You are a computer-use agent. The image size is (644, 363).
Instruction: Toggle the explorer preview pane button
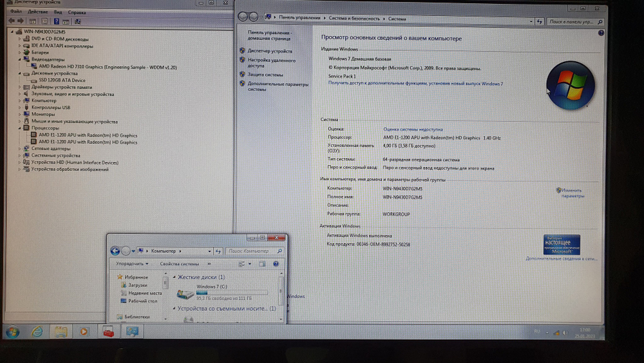263,264
